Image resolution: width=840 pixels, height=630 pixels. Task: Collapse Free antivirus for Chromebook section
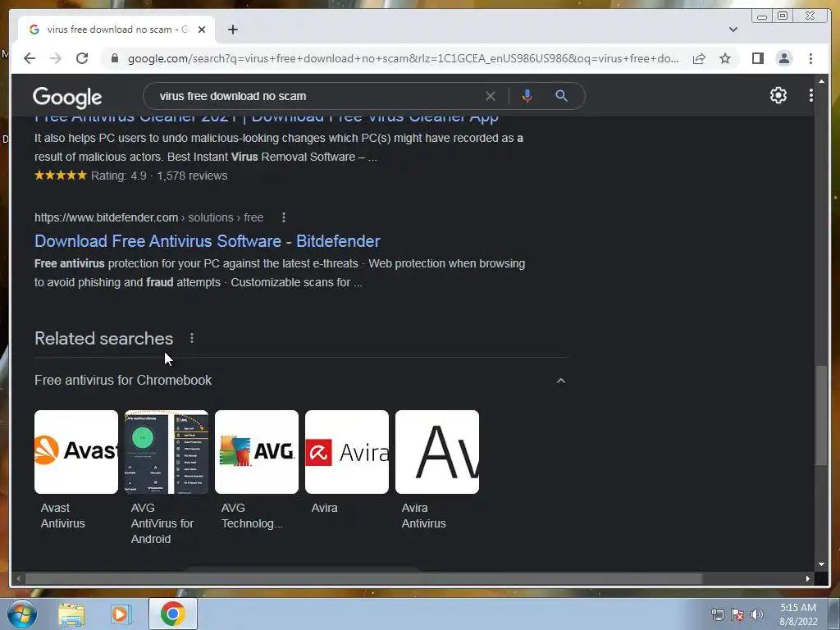561,381
